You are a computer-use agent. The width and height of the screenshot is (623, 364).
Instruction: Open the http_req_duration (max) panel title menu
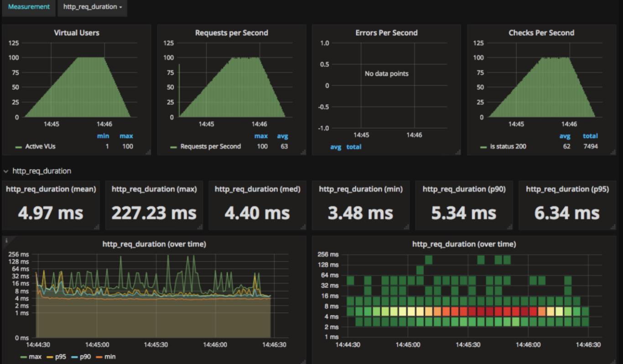[154, 189]
